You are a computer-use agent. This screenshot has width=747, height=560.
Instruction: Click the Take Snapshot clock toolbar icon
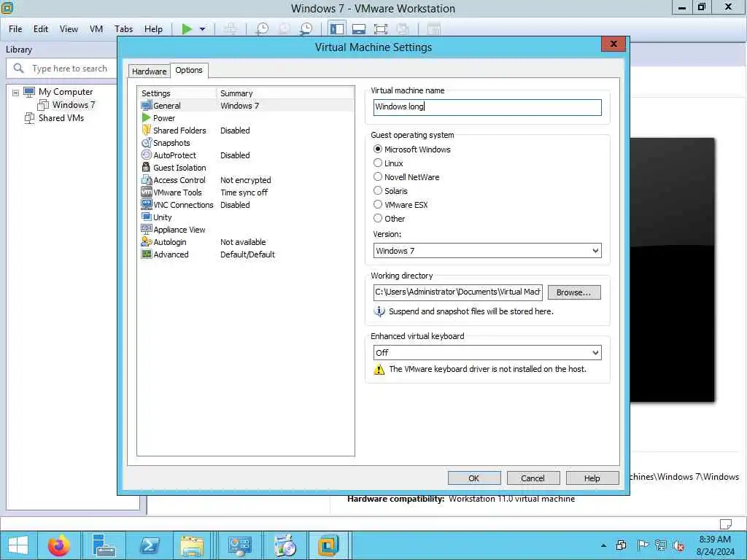click(262, 29)
